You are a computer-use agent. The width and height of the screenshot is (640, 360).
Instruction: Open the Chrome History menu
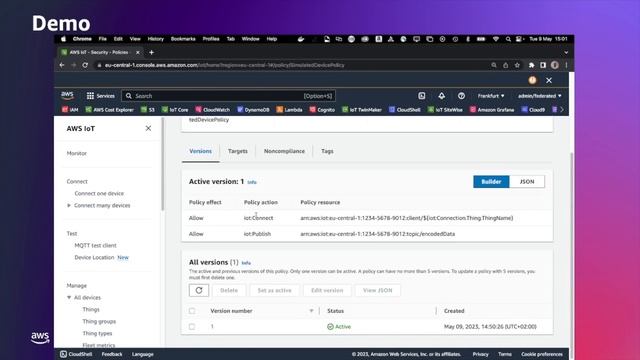tap(156, 39)
